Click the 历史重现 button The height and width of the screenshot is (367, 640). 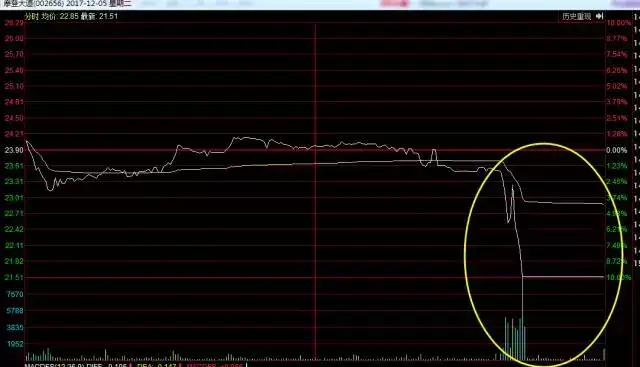tap(576, 16)
